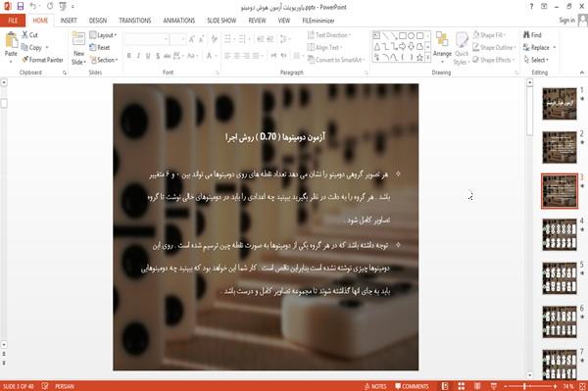Click the Undo arrow icon
Viewport: 588px width, 391px height.
point(33,6)
